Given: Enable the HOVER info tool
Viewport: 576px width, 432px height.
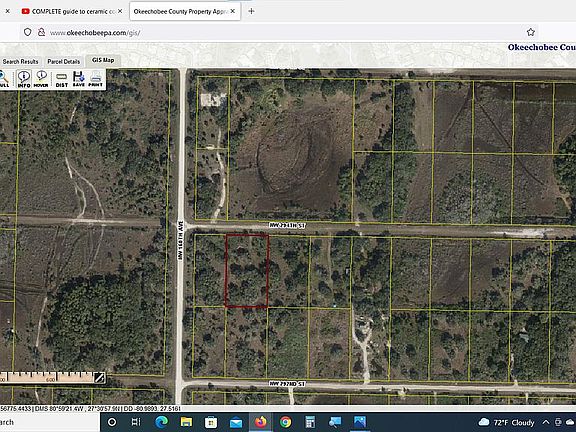Looking at the screenshot, I should click(x=41, y=79).
